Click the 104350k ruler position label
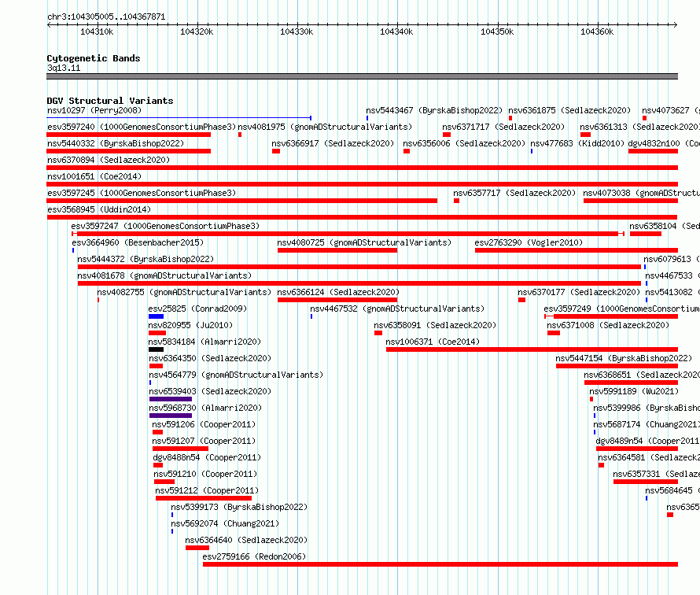This screenshot has height=595, width=700. pos(497,31)
